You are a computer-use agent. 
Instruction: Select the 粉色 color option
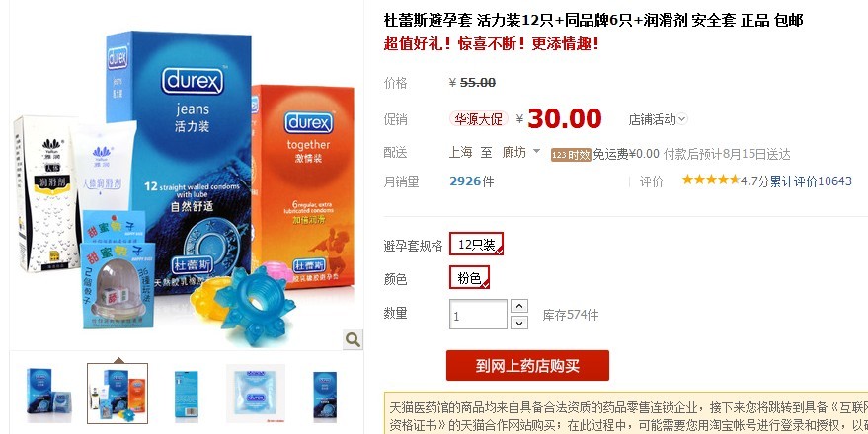click(469, 277)
